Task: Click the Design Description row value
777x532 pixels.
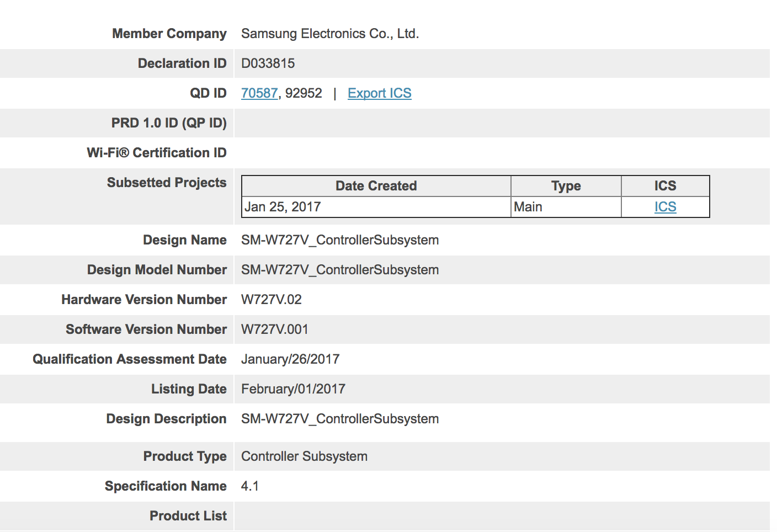Action: (339, 419)
